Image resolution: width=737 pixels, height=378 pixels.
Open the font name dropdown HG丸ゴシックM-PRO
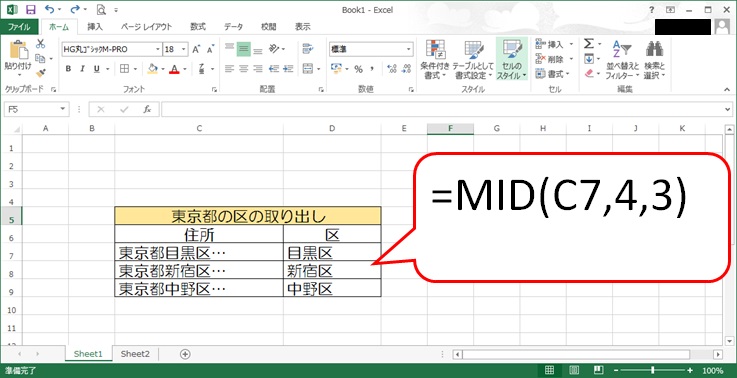tap(158, 49)
